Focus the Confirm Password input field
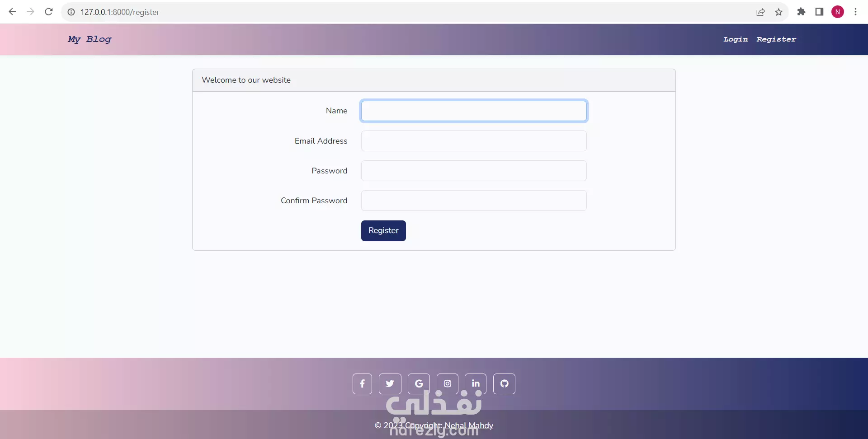 [474, 201]
